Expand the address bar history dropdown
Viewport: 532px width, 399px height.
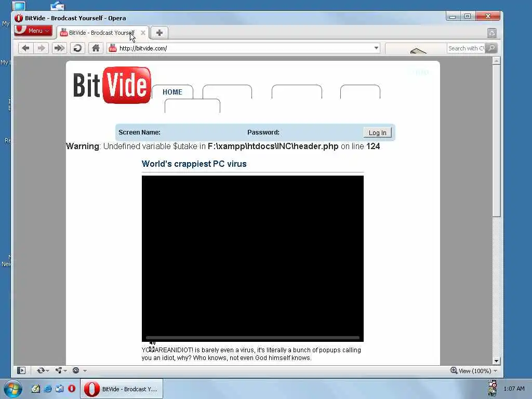376,48
